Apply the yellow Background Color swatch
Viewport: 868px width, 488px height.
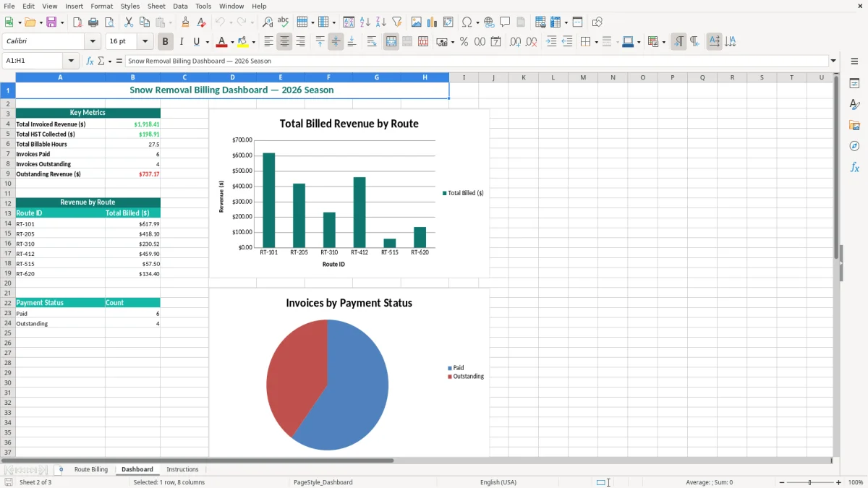click(x=243, y=42)
